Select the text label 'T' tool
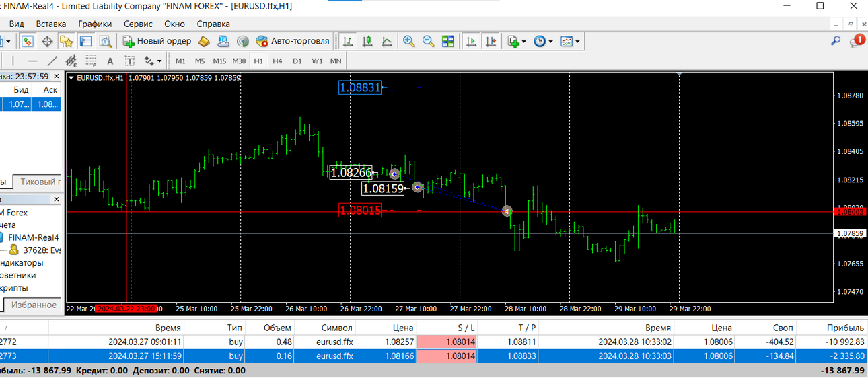The height and width of the screenshot is (378, 868). coord(129,61)
